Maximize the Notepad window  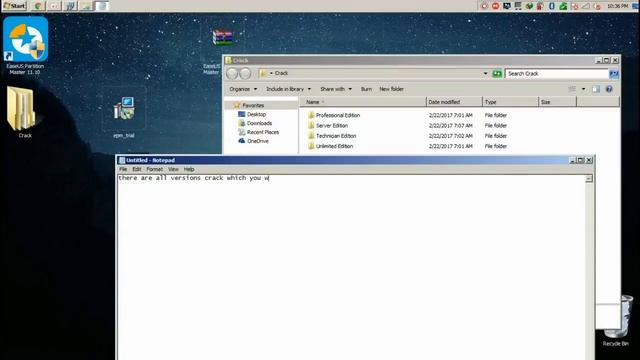(x=580, y=160)
